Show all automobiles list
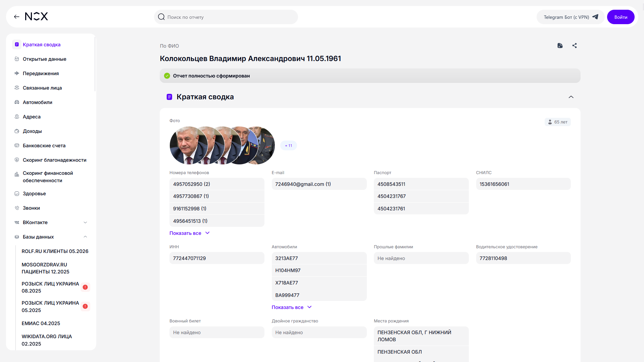Image resolution: width=644 pixels, height=362 pixels. [292, 307]
